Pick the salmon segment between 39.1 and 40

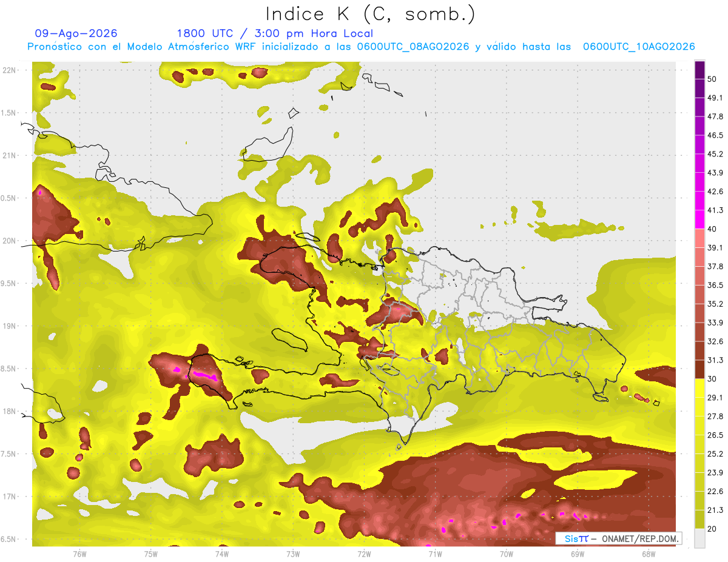point(700,239)
